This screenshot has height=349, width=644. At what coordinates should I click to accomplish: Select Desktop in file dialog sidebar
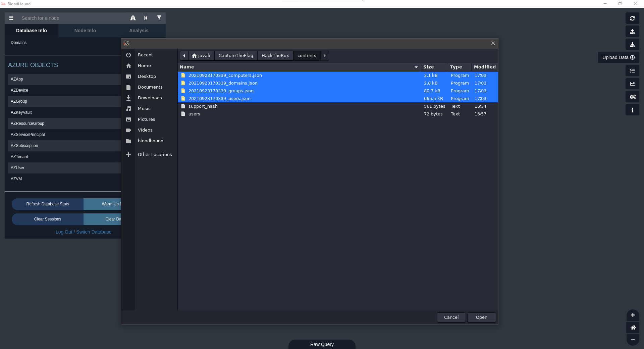tap(149, 77)
